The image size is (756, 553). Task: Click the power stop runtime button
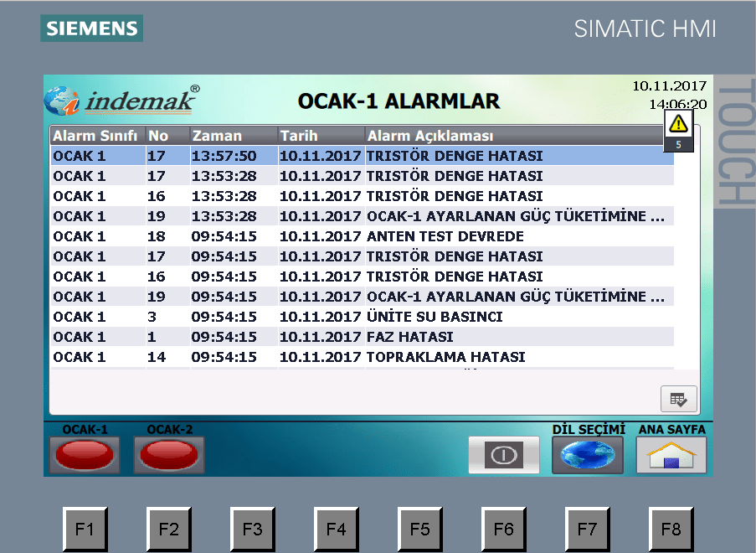click(504, 455)
